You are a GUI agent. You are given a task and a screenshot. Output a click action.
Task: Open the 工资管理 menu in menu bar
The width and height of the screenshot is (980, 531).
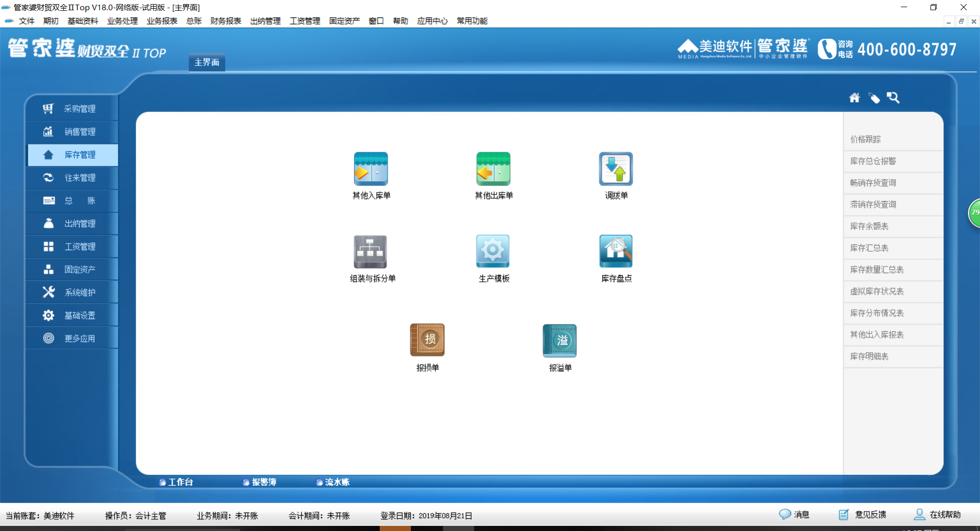[305, 21]
